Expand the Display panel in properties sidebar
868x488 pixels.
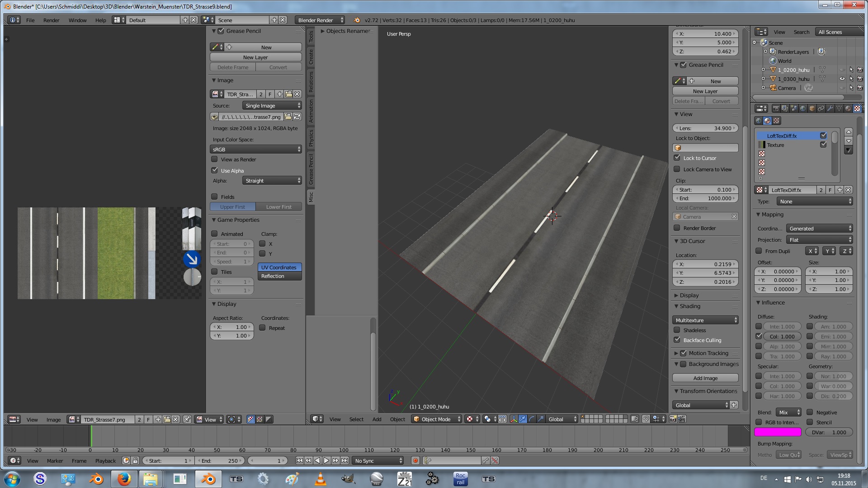click(x=689, y=295)
